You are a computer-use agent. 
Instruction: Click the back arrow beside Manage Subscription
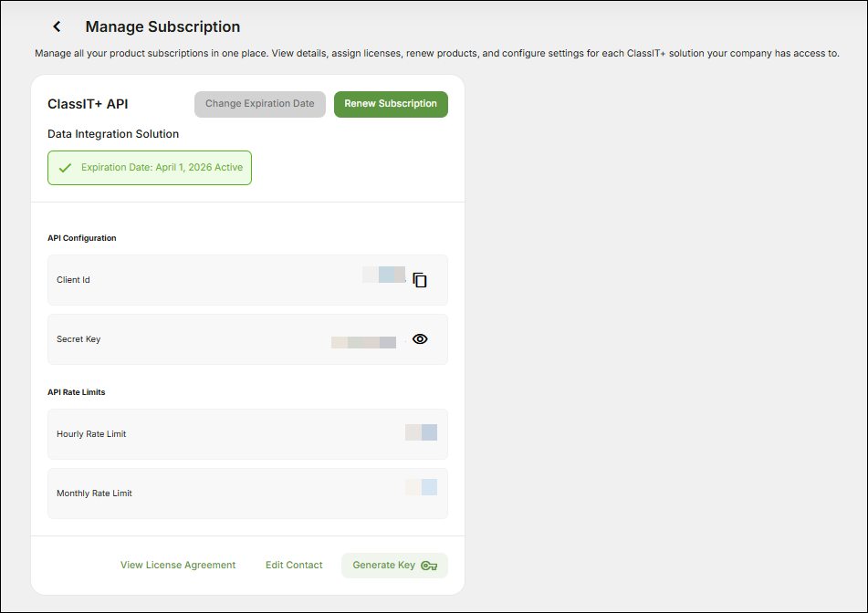coord(57,26)
